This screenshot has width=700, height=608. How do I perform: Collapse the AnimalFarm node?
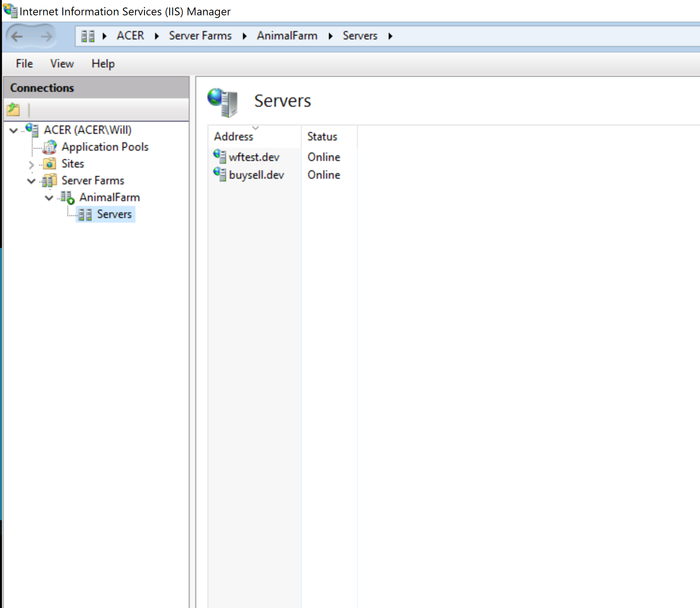tap(49, 198)
